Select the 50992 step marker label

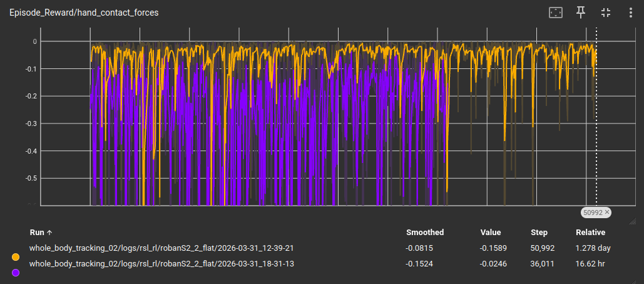[591, 213]
